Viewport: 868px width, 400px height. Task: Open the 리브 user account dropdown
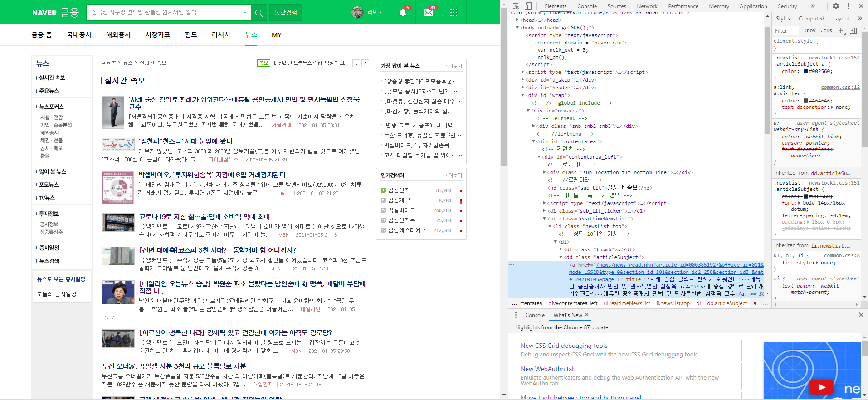pos(374,12)
